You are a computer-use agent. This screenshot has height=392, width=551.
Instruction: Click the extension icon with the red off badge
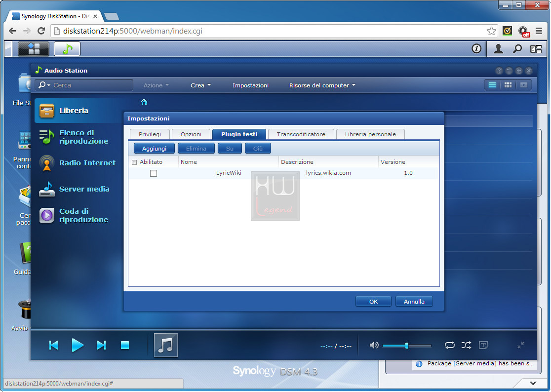523,32
